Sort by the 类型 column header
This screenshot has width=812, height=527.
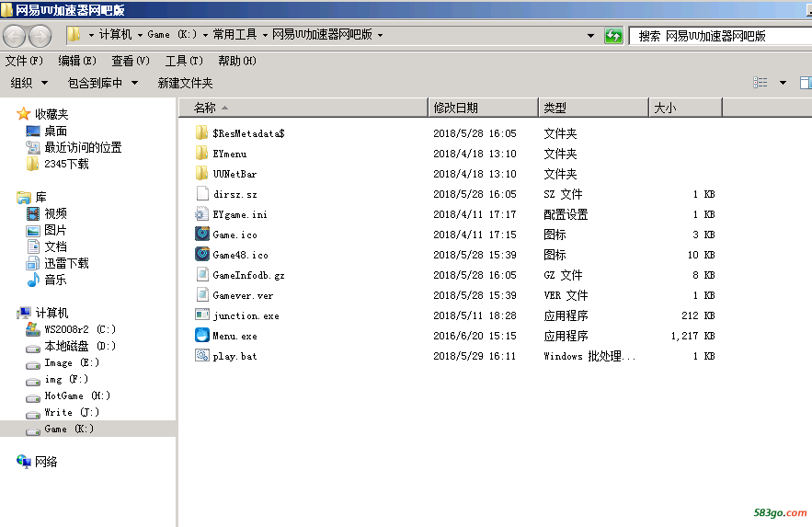click(593, 108)
